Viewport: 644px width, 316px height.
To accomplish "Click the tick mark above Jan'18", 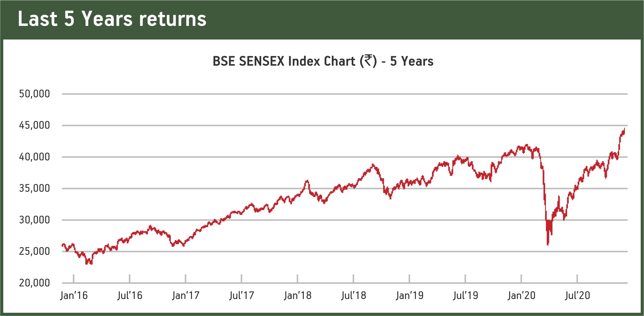I will 298,279.
